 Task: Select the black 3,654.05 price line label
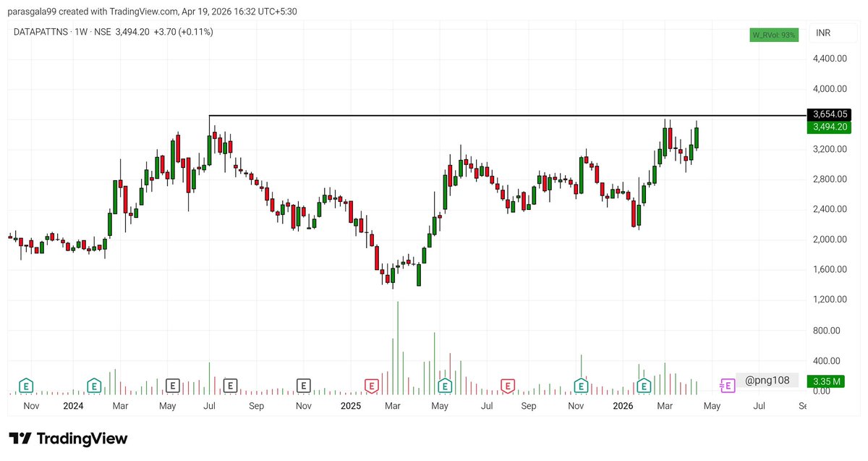click(829, 114)
